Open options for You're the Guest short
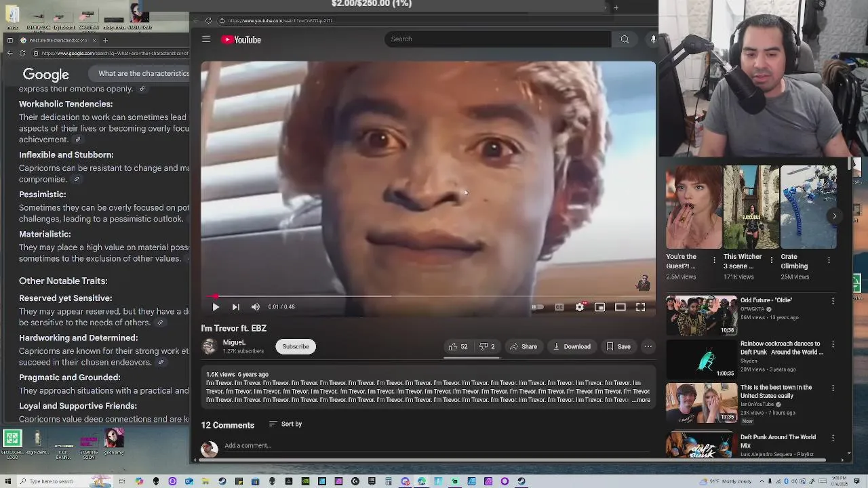The image size is (868, 488). (714, 260)
